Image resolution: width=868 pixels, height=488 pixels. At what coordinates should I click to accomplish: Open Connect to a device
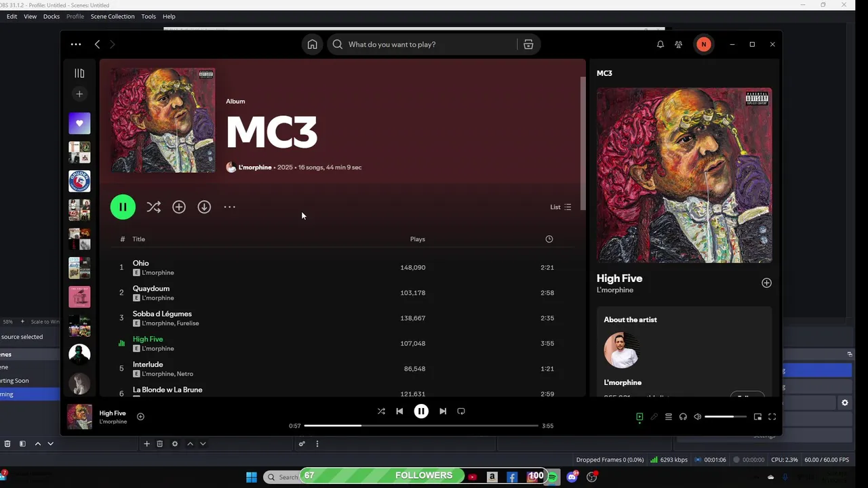[683, 417]
